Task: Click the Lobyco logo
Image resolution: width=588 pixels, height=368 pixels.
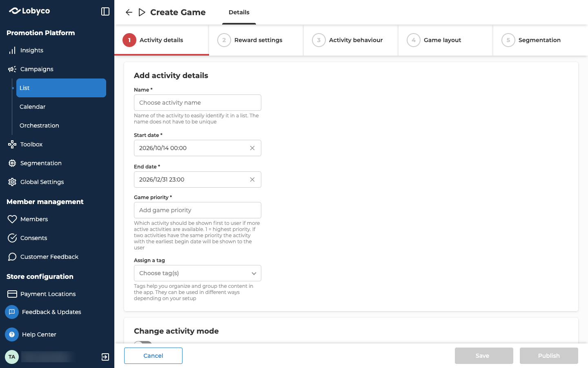Action: pos(29,11)
